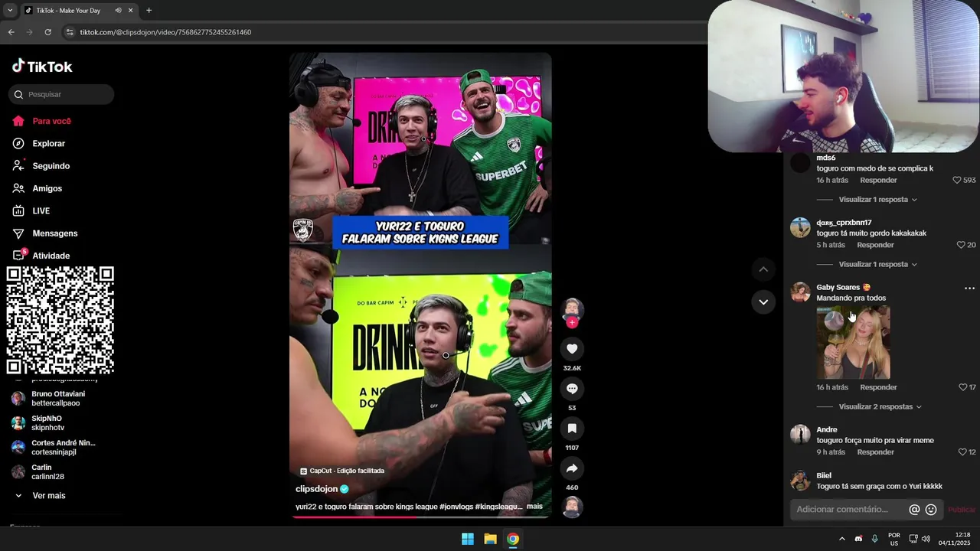Open SkipNhO's account

[47, 423]
